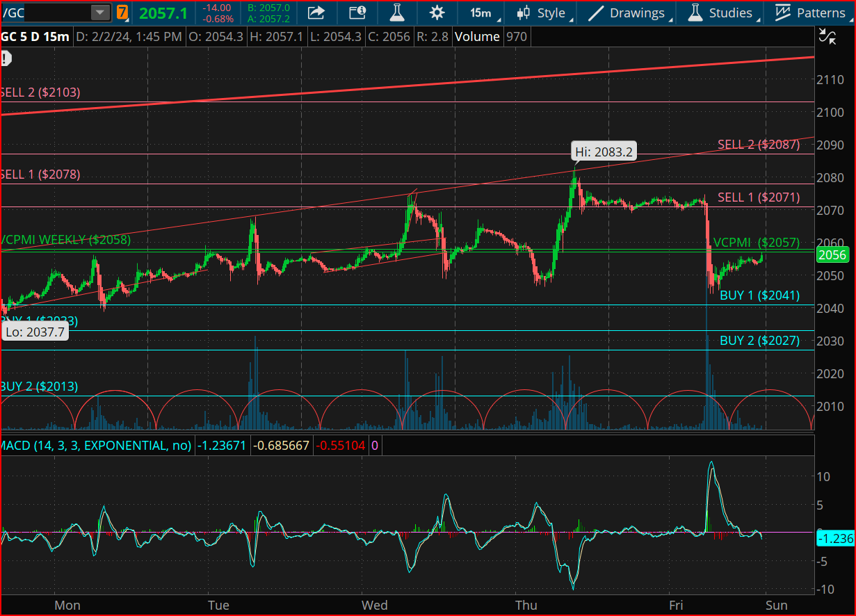
Task: Click the share chart arrow icon
Action: (x=316, y=13)
